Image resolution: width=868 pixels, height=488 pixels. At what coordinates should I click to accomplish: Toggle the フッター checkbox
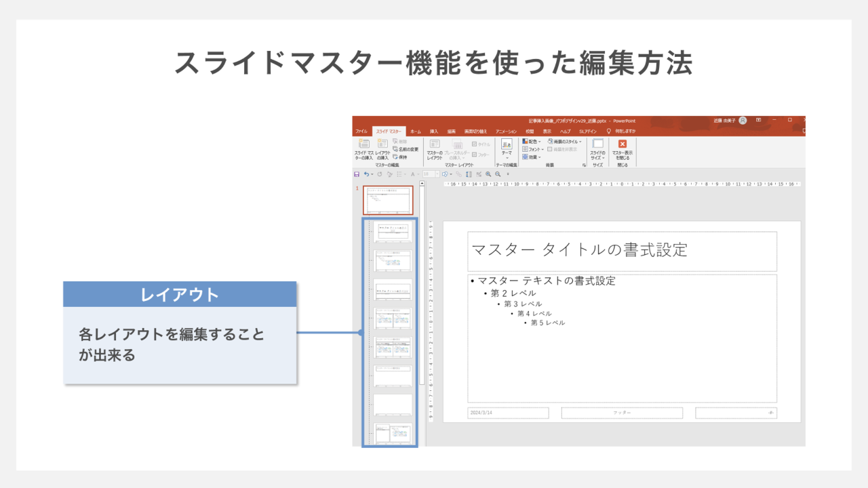(x=481, y=155)
